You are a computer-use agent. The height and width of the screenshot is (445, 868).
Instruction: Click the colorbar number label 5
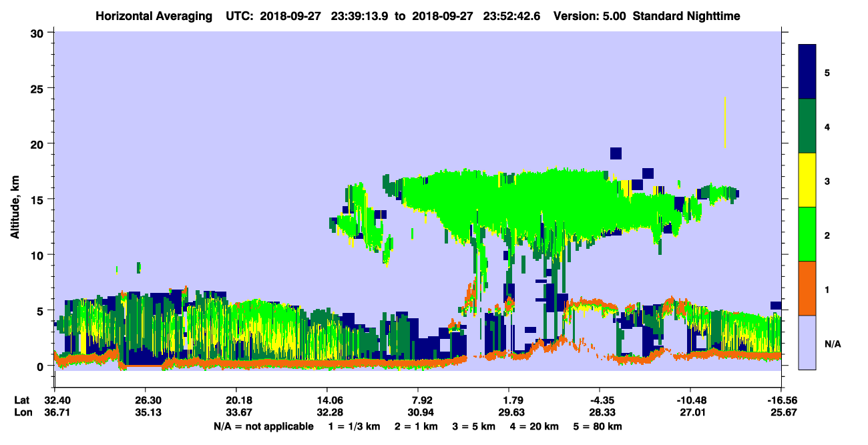click(827, 72)
